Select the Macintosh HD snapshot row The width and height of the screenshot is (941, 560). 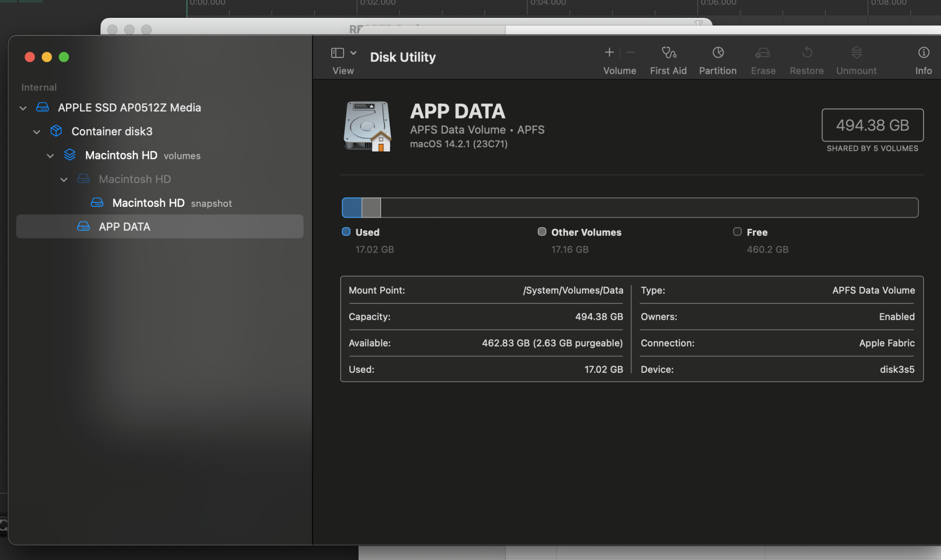point(160,203)
